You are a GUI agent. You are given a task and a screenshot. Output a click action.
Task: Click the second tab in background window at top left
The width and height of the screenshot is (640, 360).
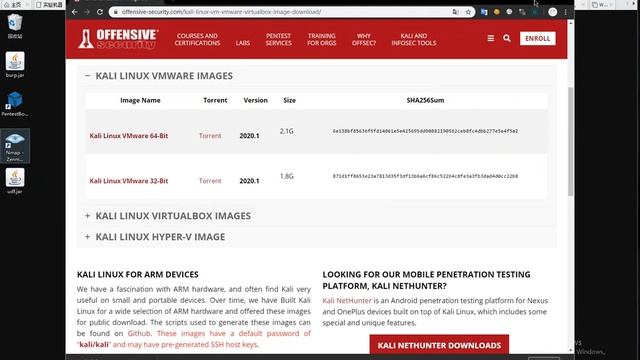(48, 4)
